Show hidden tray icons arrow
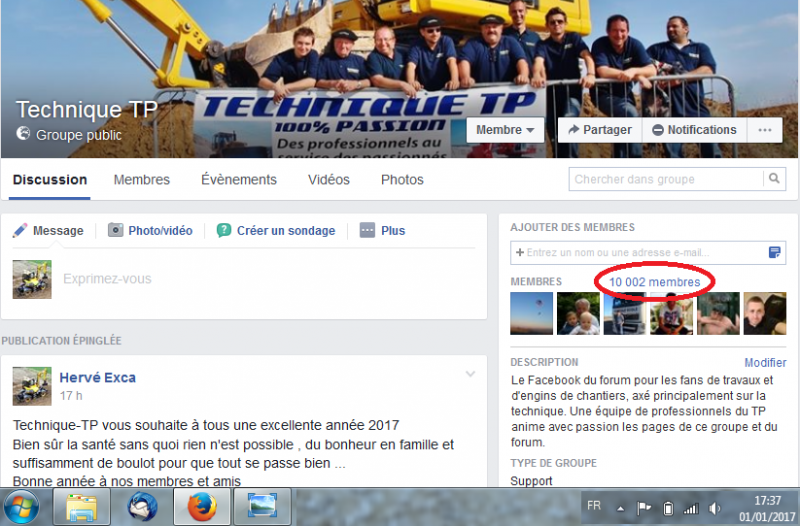This screenshot has width=800, height=526. click(x=620, y=508)
